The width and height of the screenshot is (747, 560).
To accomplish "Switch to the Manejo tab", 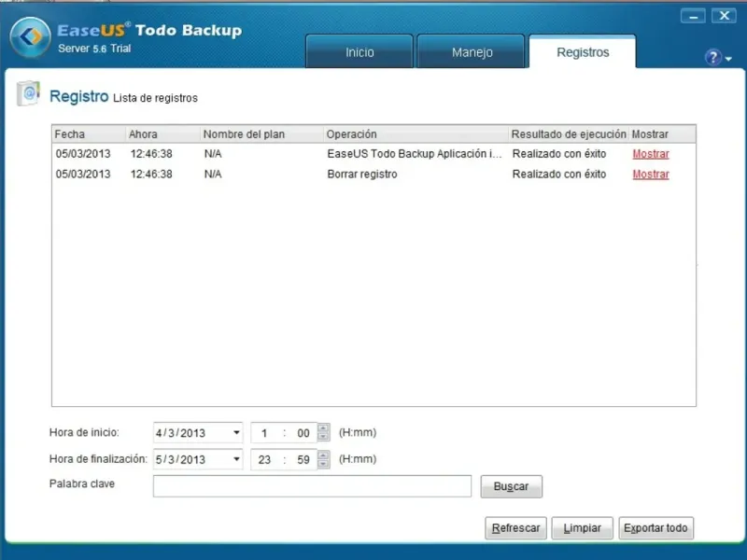I will 472,51.
